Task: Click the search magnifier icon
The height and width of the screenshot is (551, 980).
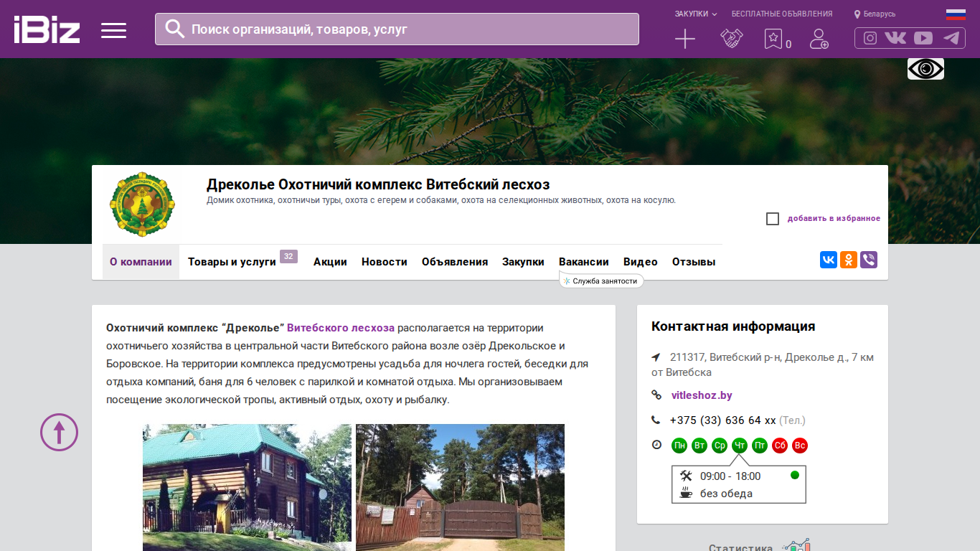Action: point(175,29)
